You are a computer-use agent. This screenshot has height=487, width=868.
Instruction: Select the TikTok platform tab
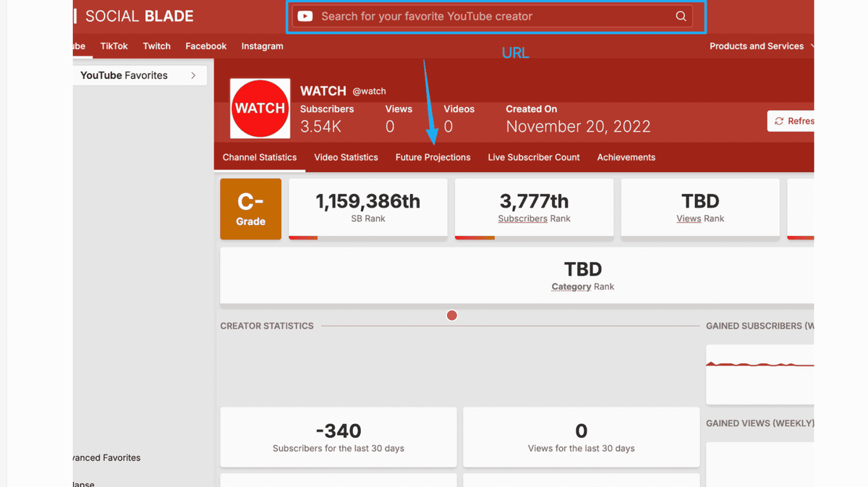[114, 46]
